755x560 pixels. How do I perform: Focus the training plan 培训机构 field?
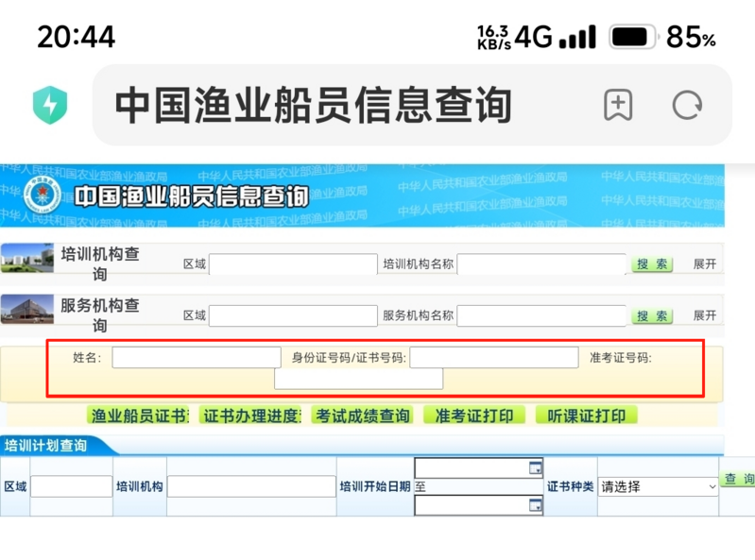click(251, 486)
